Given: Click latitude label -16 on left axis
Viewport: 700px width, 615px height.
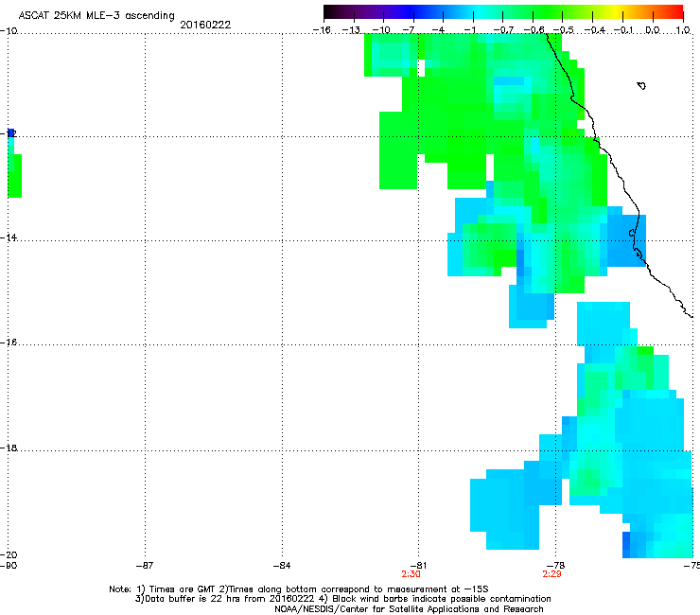Looking at the screenshot, I should pyautogui.click(x=9, y=343).
